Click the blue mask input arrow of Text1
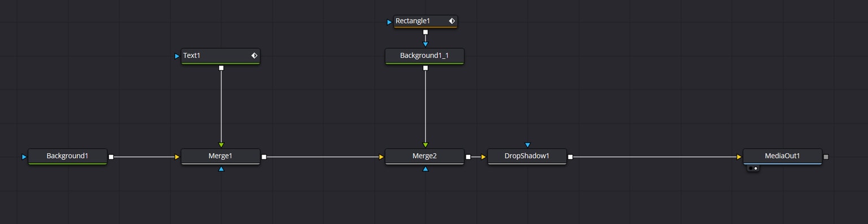The image size is (868, 224). pos(177,56)
